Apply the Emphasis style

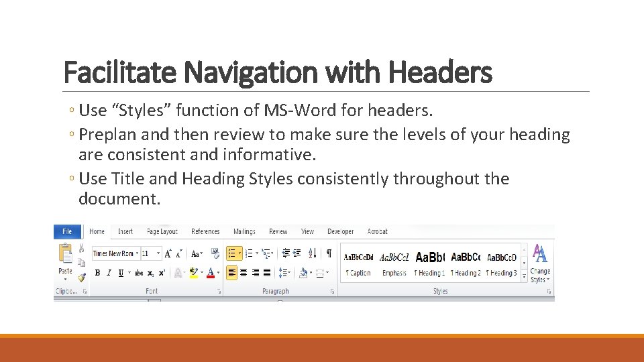point(394,264)
